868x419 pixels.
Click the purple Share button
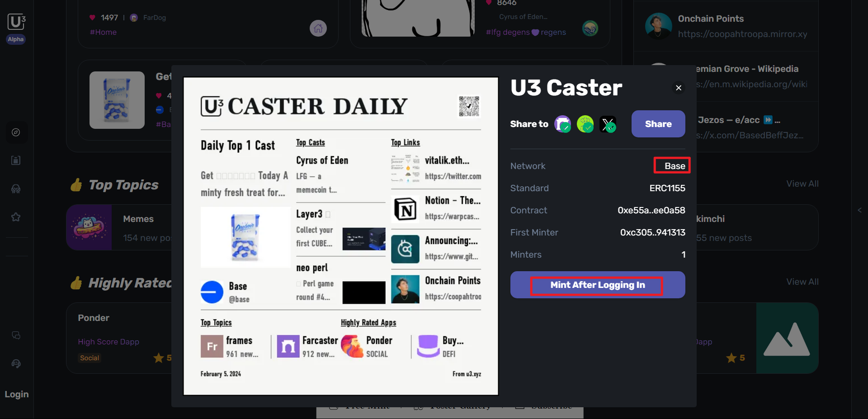[x=658, y=124]
